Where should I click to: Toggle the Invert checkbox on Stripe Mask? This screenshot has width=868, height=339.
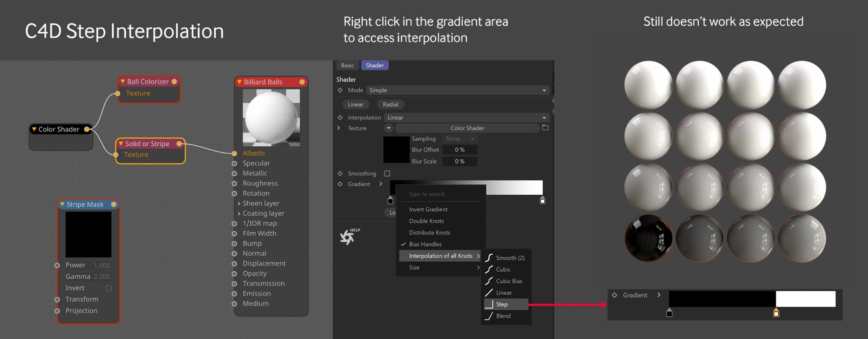pyautogui.click(x=109, y=288)
